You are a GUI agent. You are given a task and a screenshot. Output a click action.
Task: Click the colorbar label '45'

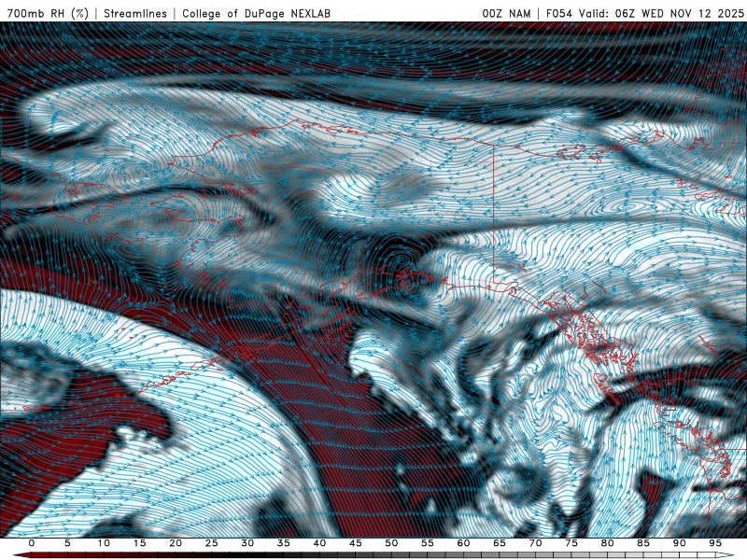356,543
